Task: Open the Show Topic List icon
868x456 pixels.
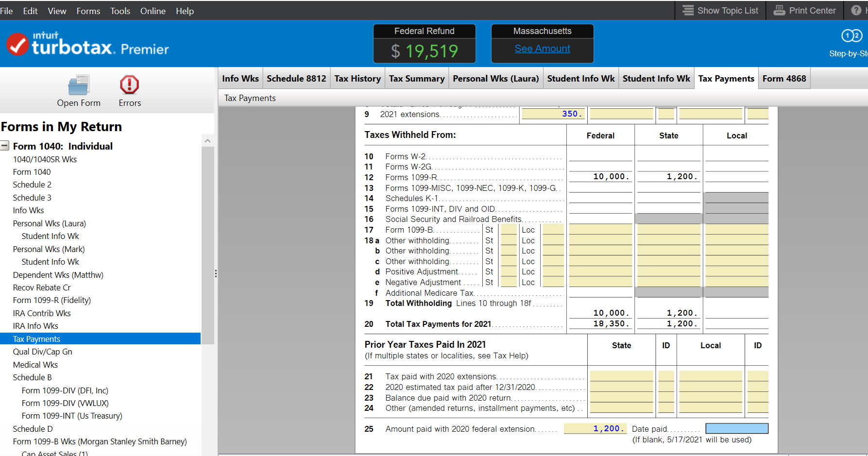Action: click(688, 10)
